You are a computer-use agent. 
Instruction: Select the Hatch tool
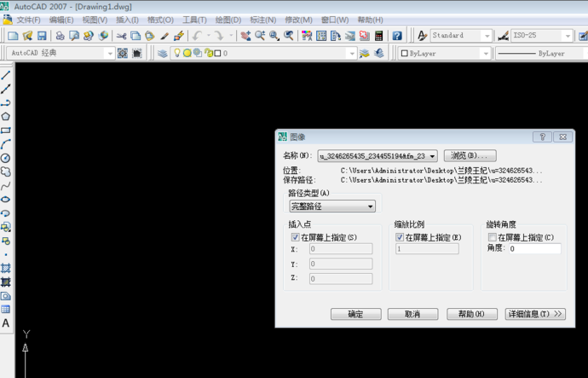(x=6, y=268)
